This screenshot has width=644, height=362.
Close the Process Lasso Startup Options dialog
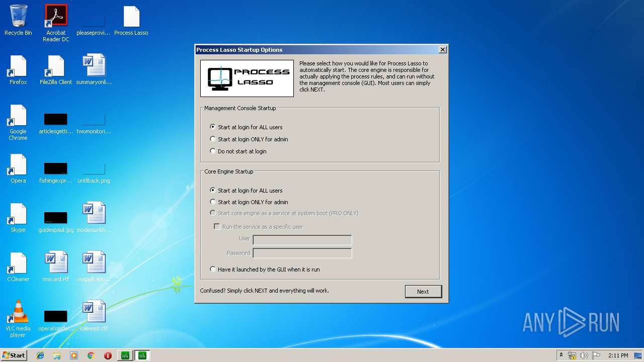[x=442, y=50]
